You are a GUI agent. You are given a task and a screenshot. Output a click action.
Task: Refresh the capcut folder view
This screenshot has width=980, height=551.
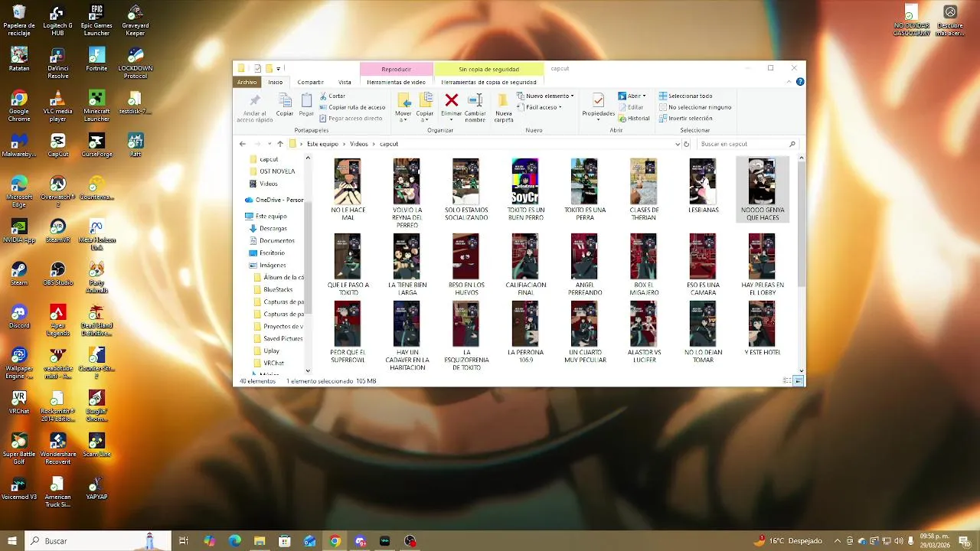pyautogui.click(x=686, y=144)
